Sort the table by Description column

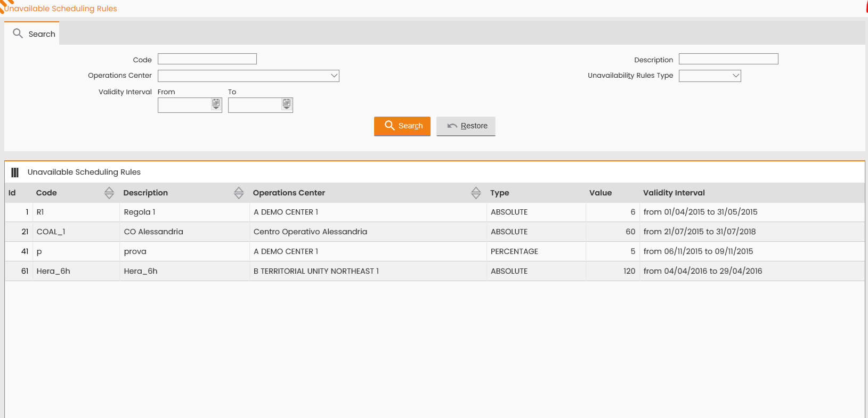(x=239, y=193)
